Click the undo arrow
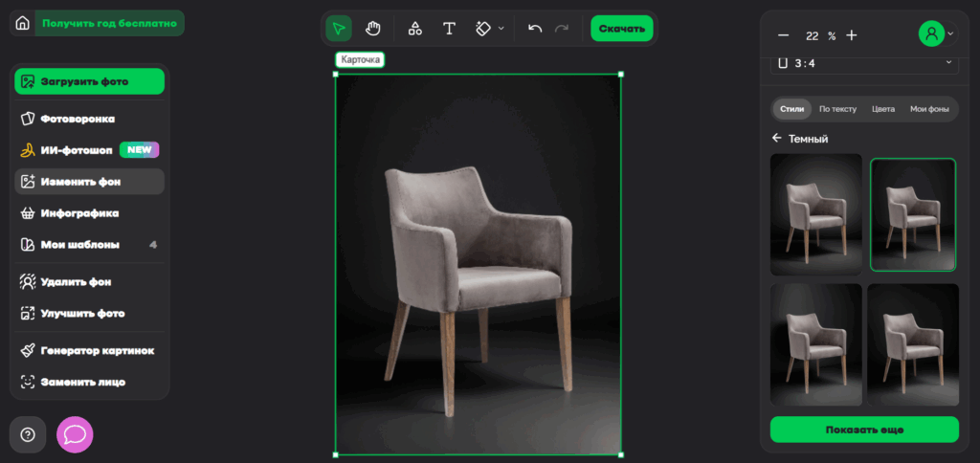The height and width of the screenshot is (463, 980). pos(535,29)
